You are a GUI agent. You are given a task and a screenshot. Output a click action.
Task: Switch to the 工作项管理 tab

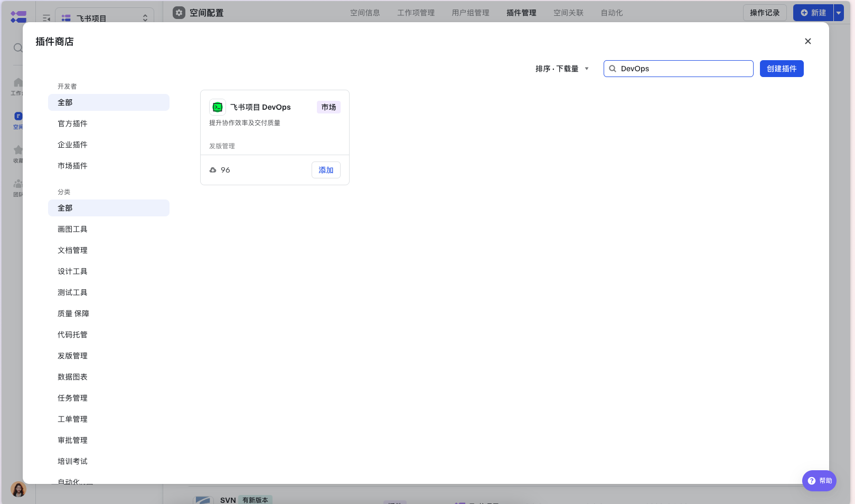pyautogui.click(x=416, y=13)
